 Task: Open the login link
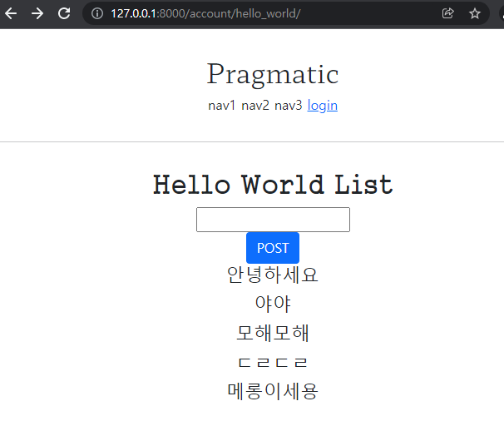click(323, 106)
